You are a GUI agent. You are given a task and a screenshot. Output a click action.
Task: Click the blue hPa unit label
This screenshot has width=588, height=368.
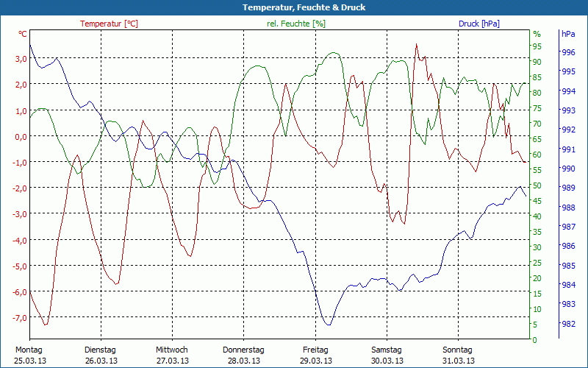click(x=568, y=34)
